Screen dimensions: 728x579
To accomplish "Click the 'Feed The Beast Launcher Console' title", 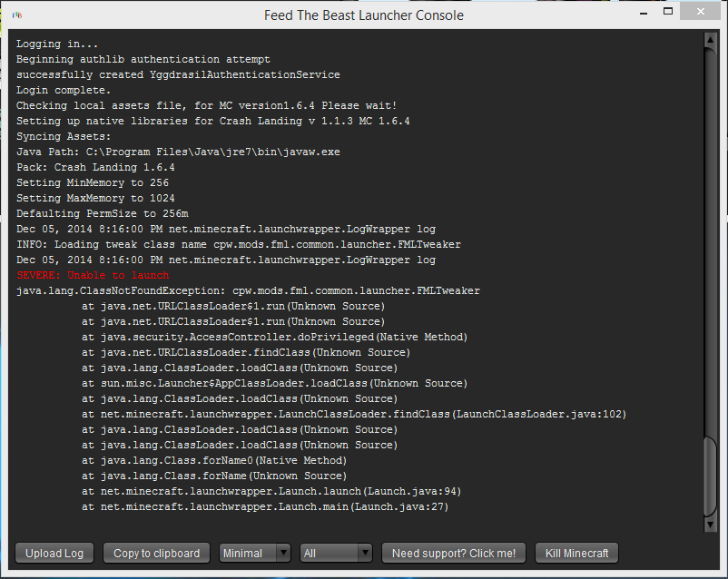I will click(x=364, y=15).
